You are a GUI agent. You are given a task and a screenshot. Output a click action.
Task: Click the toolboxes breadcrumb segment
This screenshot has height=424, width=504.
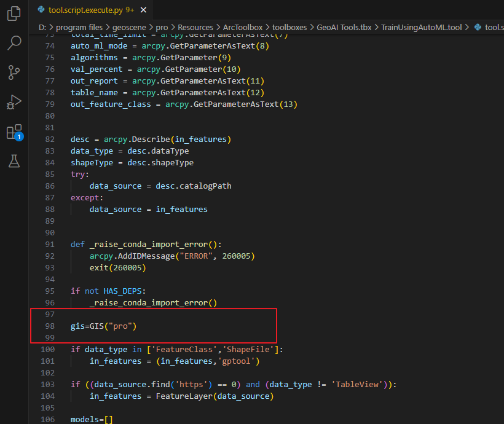point(289,27)
